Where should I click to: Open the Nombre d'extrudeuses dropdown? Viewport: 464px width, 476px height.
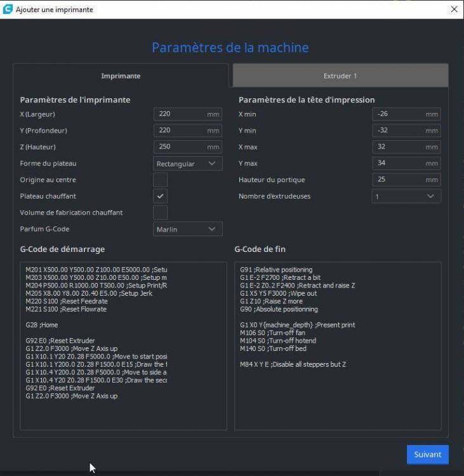point(406,196)
